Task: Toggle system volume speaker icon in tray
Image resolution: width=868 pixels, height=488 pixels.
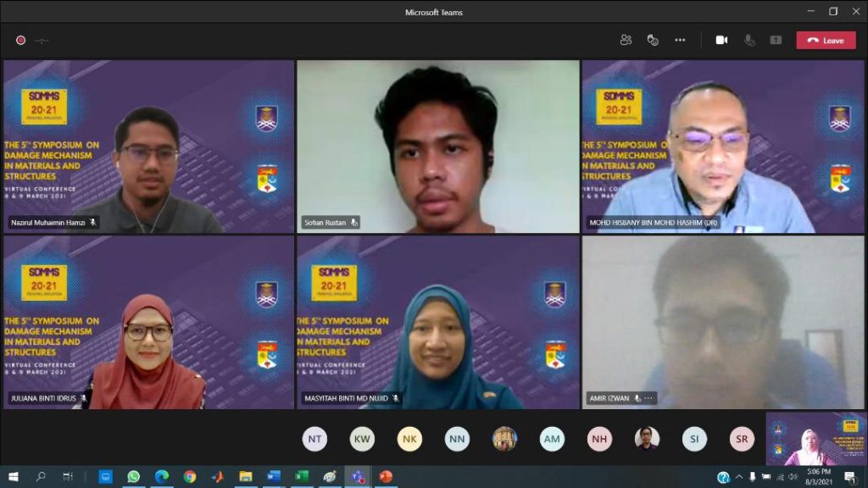Action: [793, 477]
